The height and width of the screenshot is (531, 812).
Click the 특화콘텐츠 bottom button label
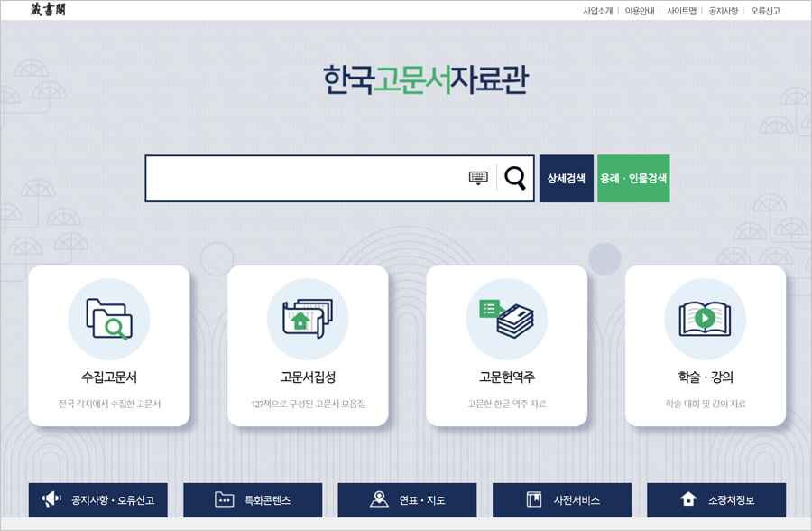(x=267, y=500)
